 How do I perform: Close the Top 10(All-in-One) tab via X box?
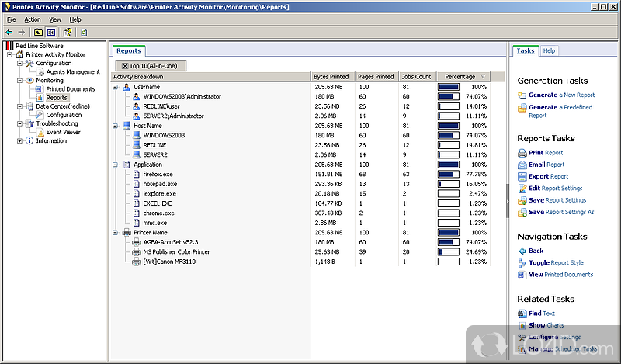pyautogui.click(x=125, y=66)
